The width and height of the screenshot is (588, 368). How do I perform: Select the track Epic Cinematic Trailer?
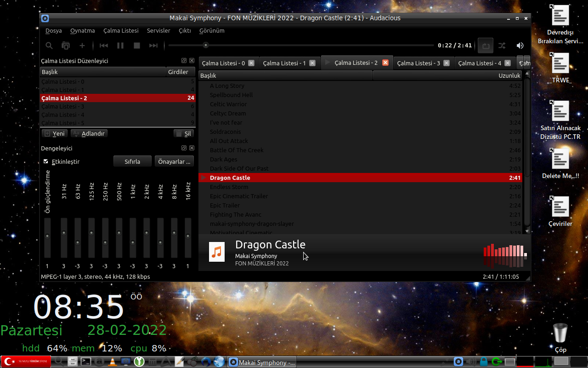click(361, 196)
